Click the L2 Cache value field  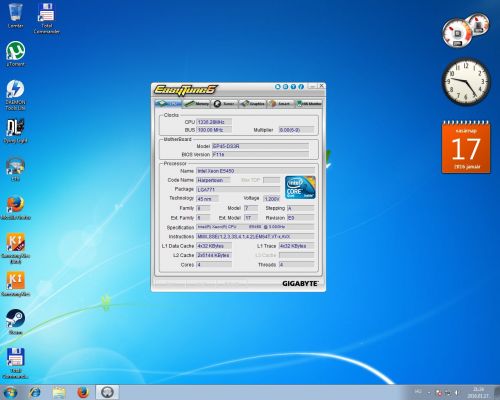tap(214, 255)
